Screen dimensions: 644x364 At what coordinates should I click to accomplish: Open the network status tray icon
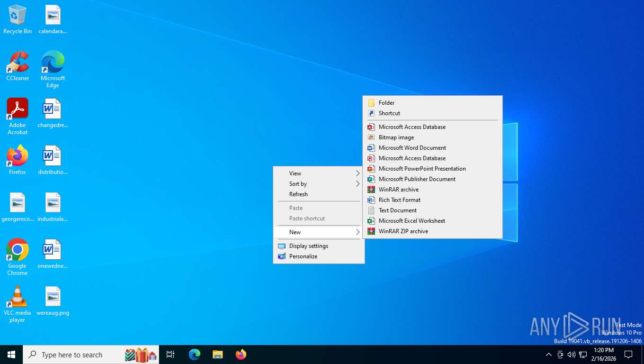point(583,355)
